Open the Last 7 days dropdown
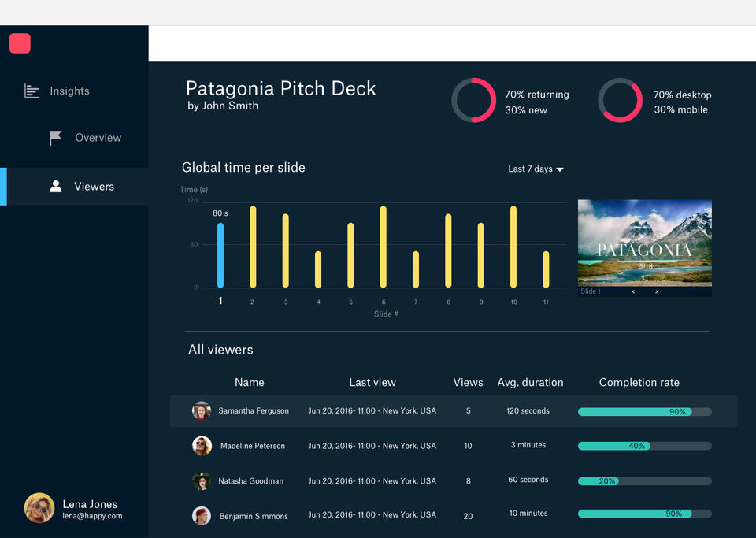Viewport: 756px width, 538px height. point(535,169)
